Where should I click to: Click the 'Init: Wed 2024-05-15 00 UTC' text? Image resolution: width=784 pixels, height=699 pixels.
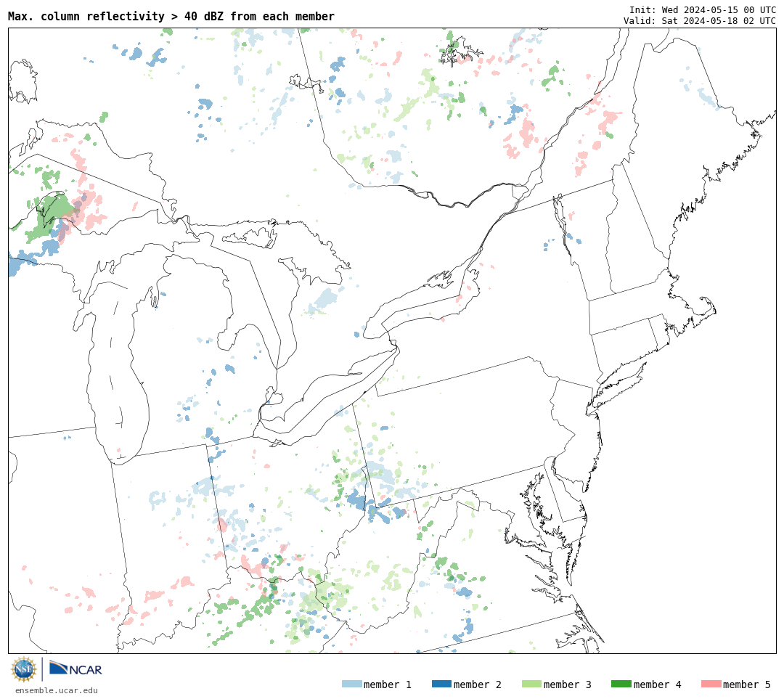[x=703, y=10]
